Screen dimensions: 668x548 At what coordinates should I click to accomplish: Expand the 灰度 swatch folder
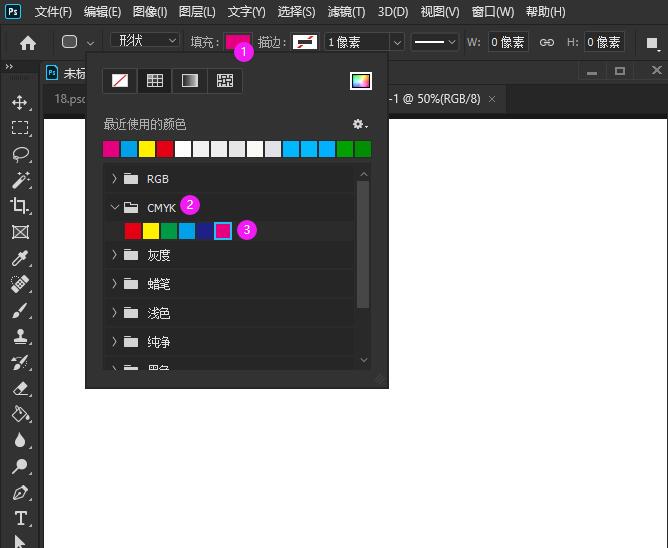coord(114,255)
